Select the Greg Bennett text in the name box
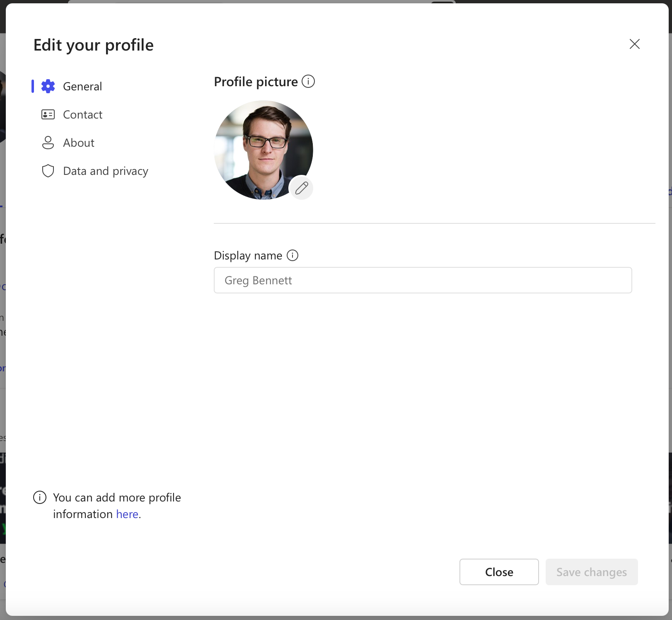672x620 pixels. click(x=258, y=280)
